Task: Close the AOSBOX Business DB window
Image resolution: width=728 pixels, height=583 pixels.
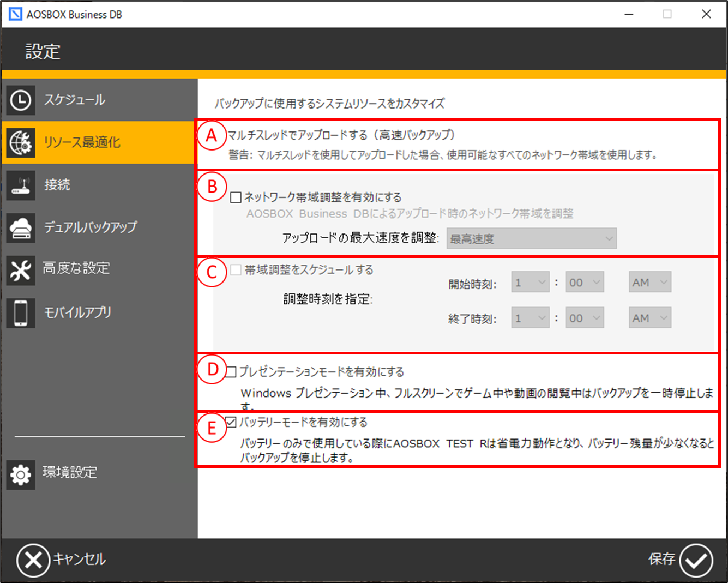Action: click(706, 14)
